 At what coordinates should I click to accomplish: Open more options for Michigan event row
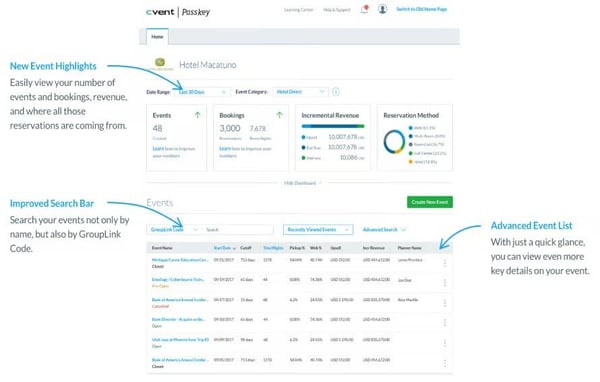445,263
